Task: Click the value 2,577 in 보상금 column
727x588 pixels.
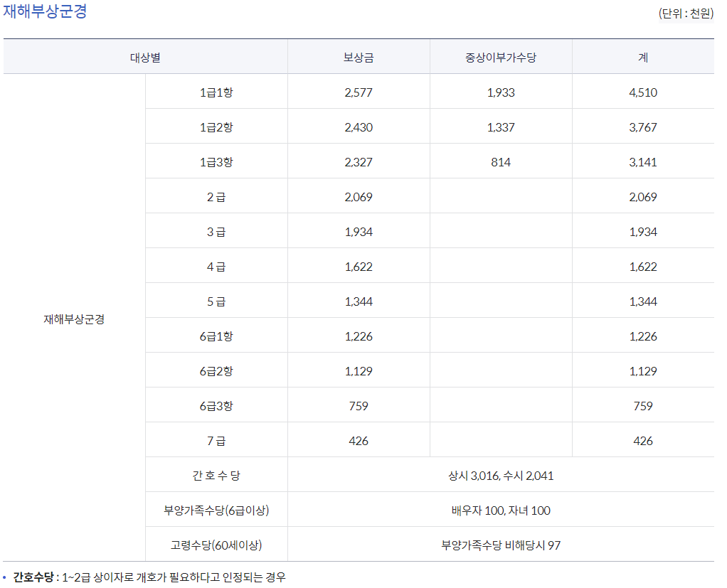Action: coord(358,92)
